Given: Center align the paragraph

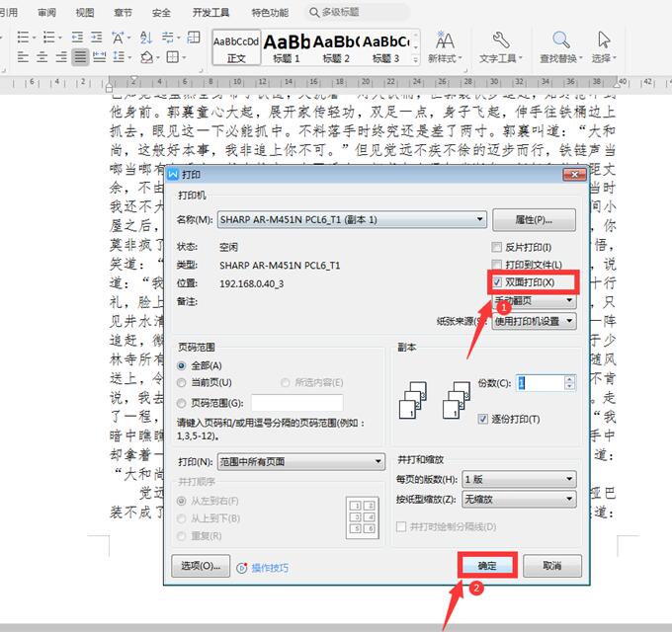Looking at the screenshot, I should 42,57.
